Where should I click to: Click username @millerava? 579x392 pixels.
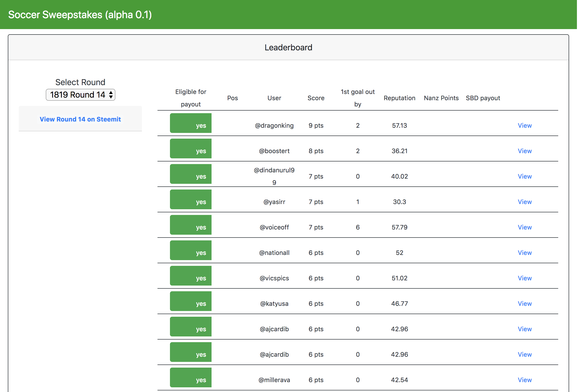coord(274,380)
